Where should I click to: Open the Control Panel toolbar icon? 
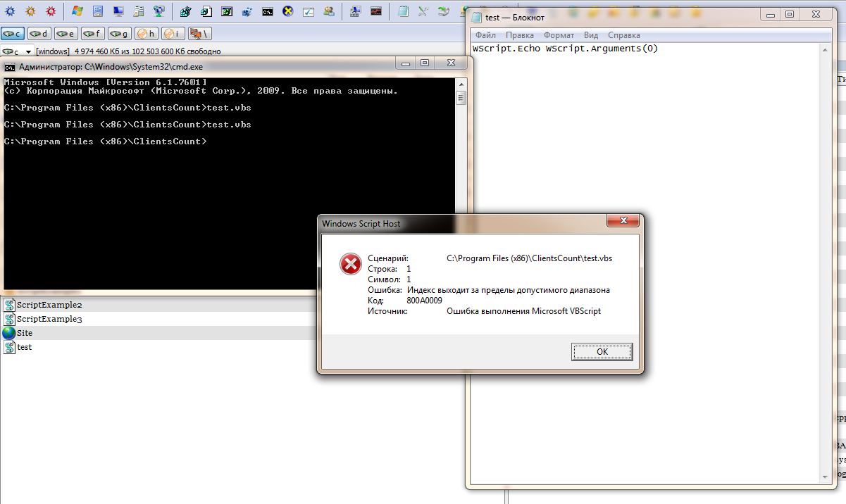pos(98,11)
